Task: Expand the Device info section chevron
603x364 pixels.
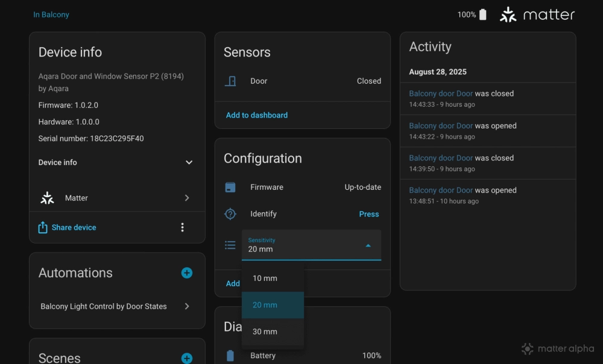Action: pyautogui.click(x=189, y=163)
